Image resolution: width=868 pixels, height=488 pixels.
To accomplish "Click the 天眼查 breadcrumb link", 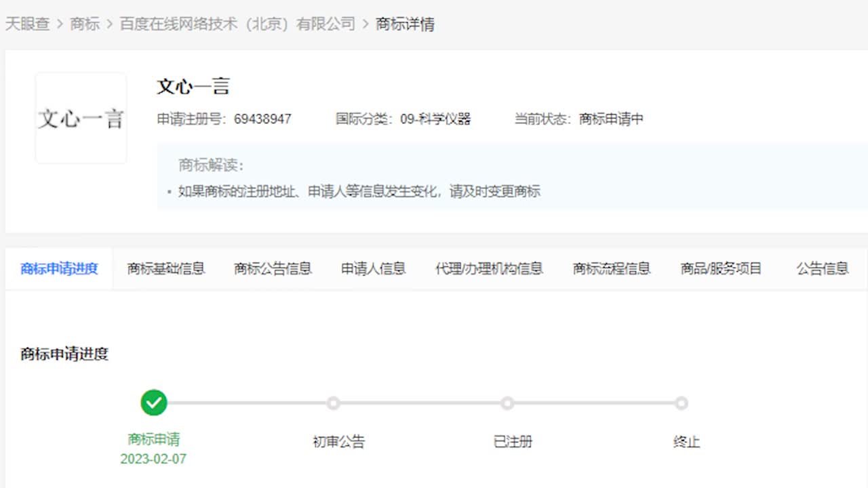I will pos(28,24).
